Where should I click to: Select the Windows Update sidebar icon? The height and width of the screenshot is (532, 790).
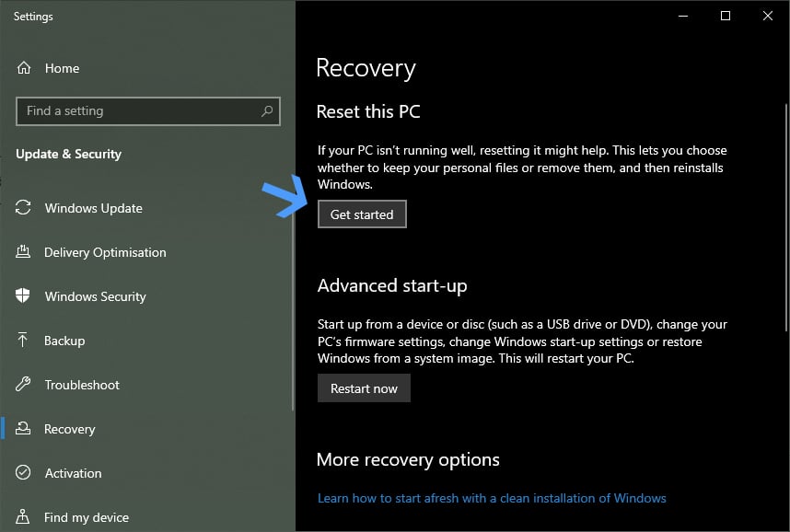[x=22, y=208]
